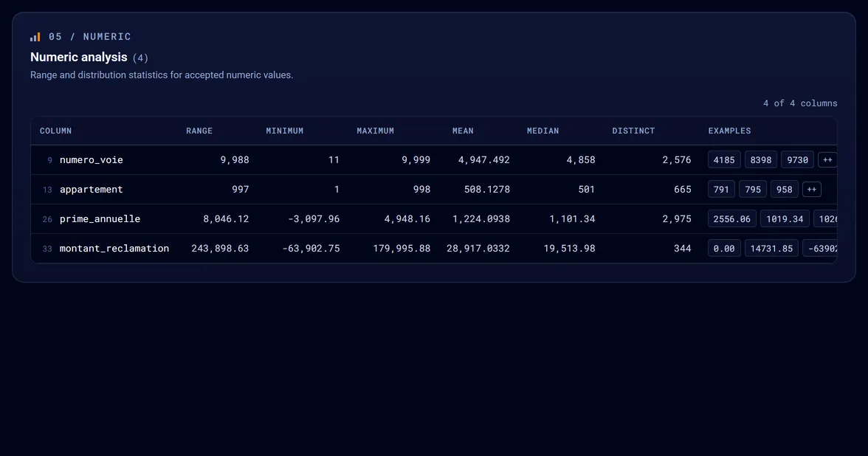Screen dimensions: 868x456
Task: Click the mean value 28,917.0332
Action: pos(478,249)
